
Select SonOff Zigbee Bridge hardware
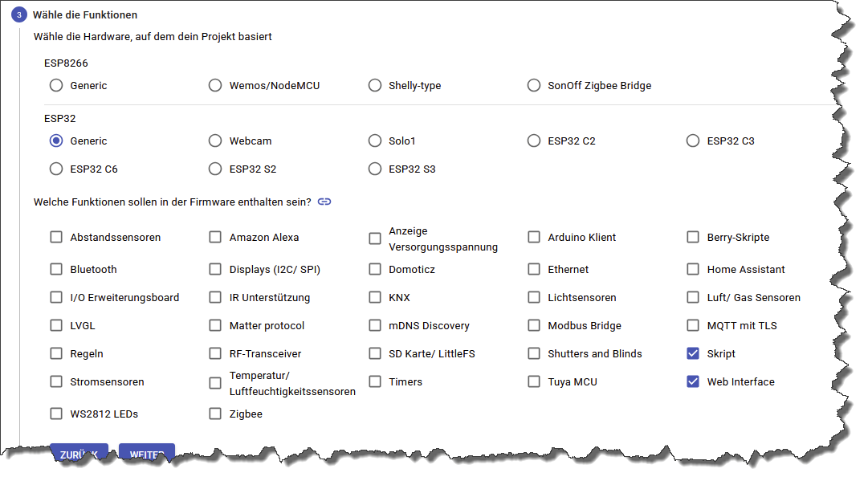click(534, 85)
